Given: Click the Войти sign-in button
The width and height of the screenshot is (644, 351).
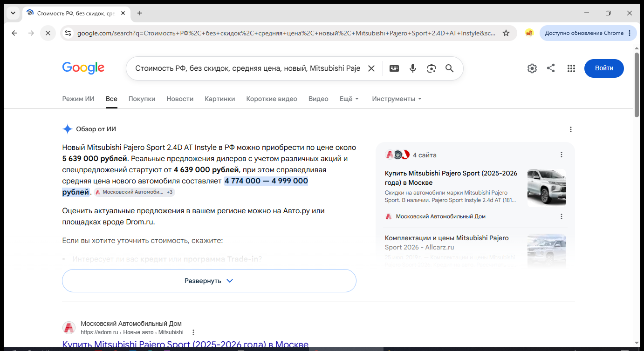Looking at the screenshot, I should 604,68.
